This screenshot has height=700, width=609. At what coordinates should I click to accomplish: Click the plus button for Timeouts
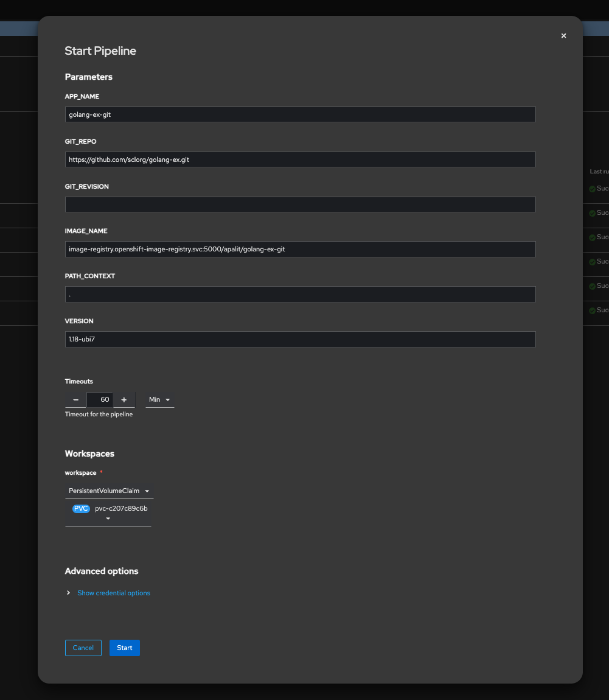tap(124, 400)
